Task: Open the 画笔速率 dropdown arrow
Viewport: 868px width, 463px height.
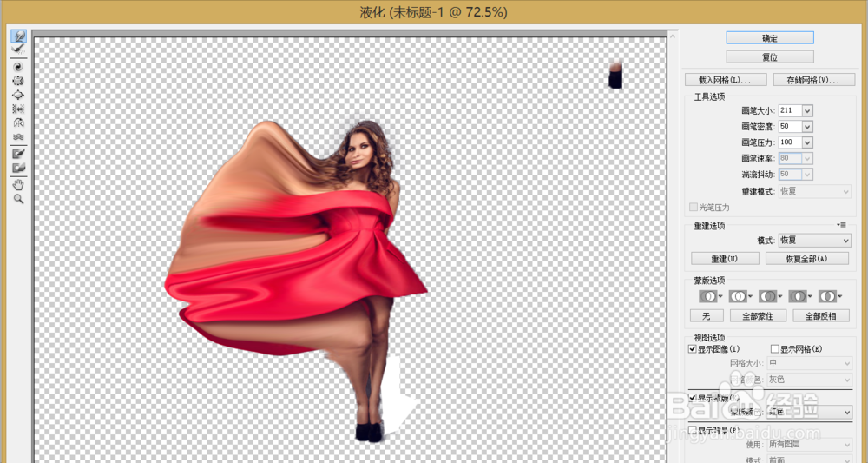Action: pyautogui.click(x=806, y=159)
